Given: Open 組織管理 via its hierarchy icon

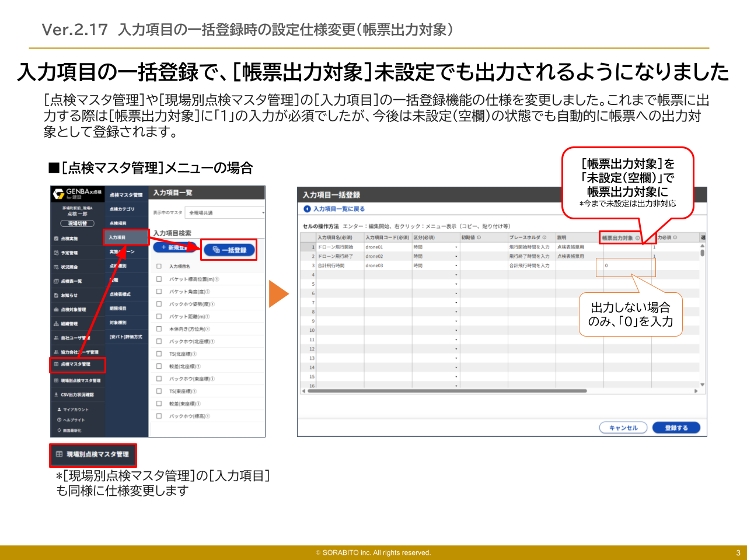Looking at the screenshot, I should click(56, 324).
